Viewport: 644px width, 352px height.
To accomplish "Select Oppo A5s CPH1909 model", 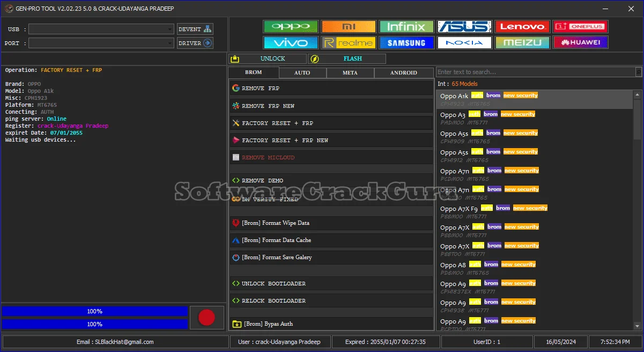I will tap(535, 137).
